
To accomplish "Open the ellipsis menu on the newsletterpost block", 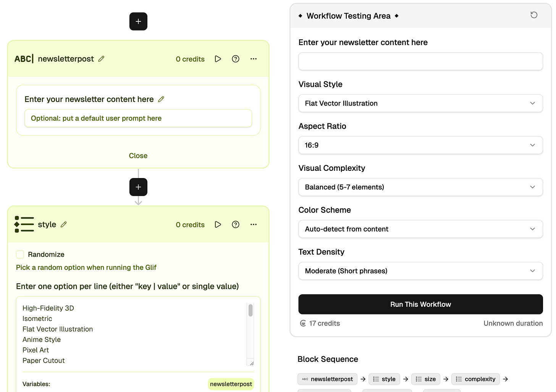I will [x=253, y=59].
